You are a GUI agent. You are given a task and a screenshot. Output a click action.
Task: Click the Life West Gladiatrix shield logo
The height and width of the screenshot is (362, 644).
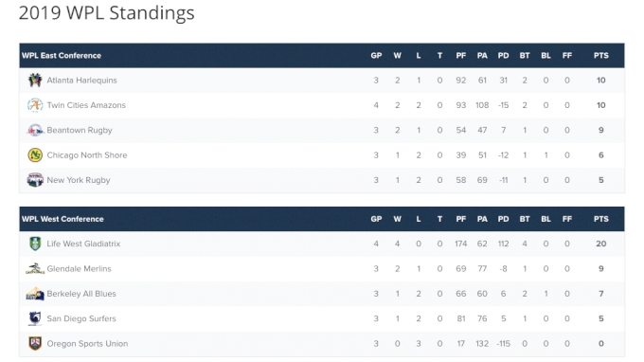(35, 244)
